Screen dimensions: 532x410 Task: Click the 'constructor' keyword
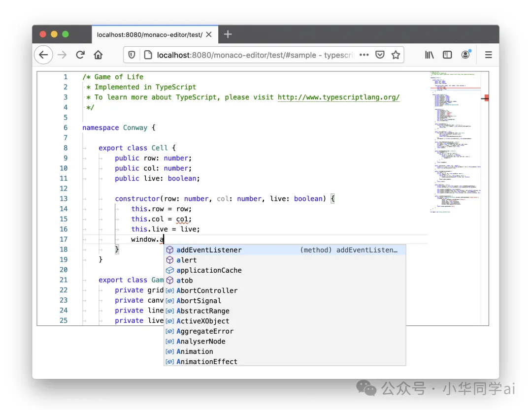tap(137, 199)
